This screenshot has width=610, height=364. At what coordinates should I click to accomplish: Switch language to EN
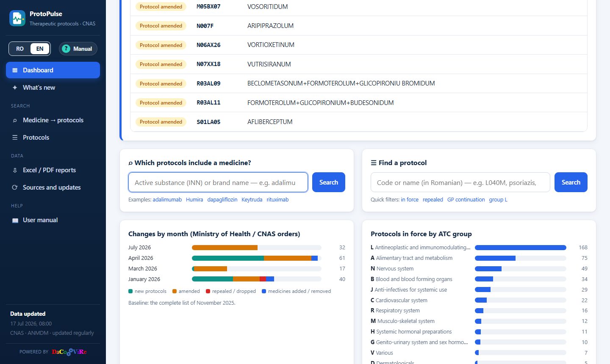tap(40, 49)
